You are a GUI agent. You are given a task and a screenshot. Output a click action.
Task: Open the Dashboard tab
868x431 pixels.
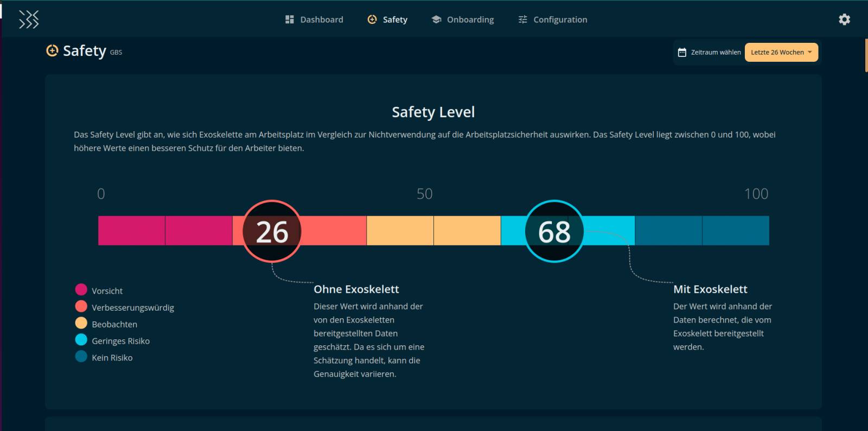tap(321, 20)
